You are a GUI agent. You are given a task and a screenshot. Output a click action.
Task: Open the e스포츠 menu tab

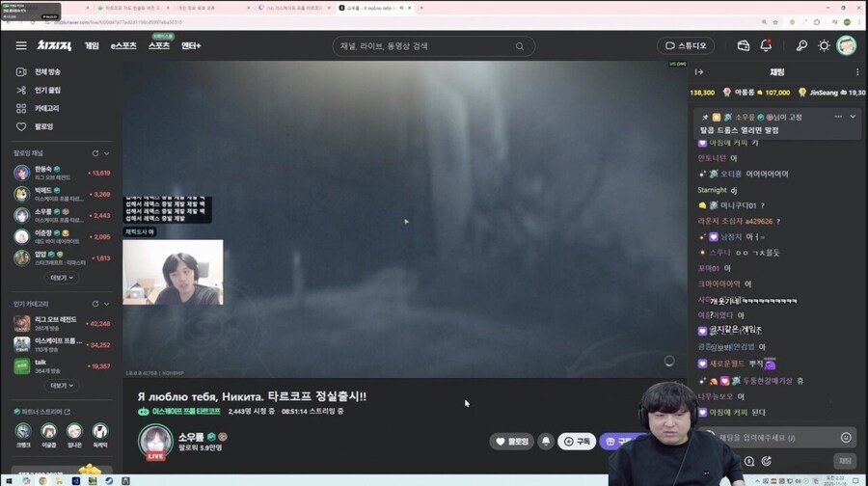pyautogui.click(x=123, y=45)
